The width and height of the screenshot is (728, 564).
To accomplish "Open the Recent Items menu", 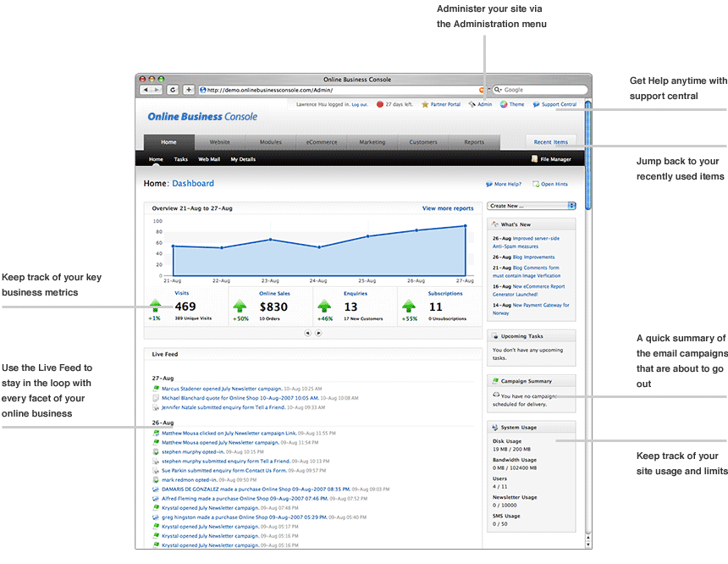I will 551,142.
